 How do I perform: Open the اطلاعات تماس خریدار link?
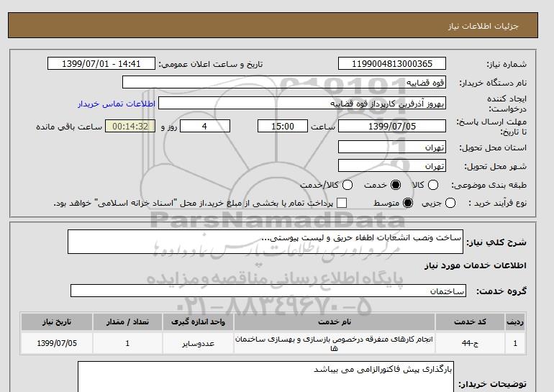[x=117, y=104]
